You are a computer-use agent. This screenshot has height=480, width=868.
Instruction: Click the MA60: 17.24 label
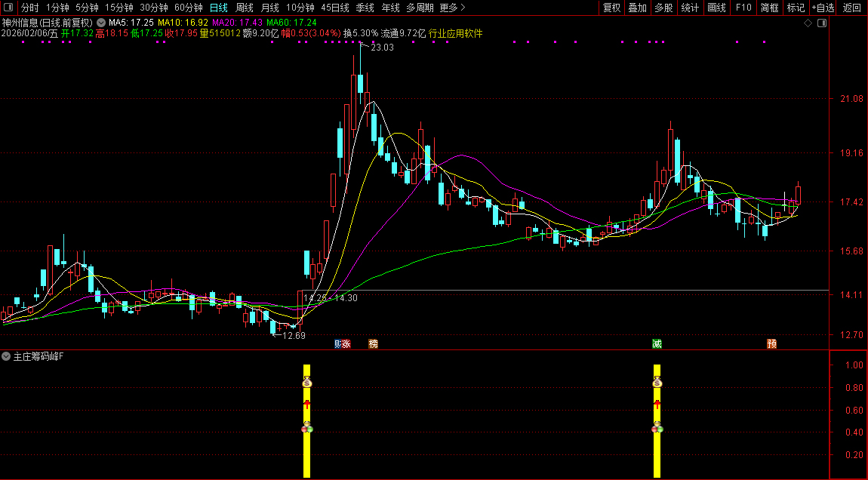pos(291,23)
